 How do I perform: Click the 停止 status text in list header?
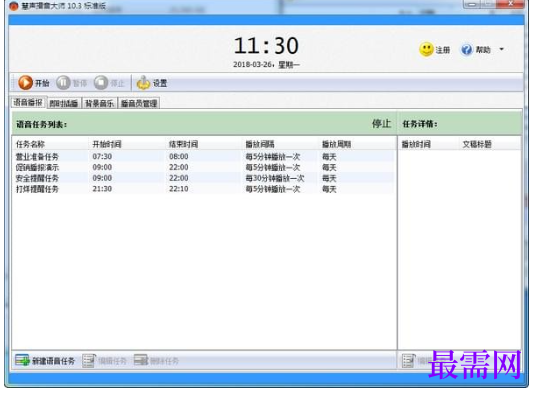[x=381, y=124]
